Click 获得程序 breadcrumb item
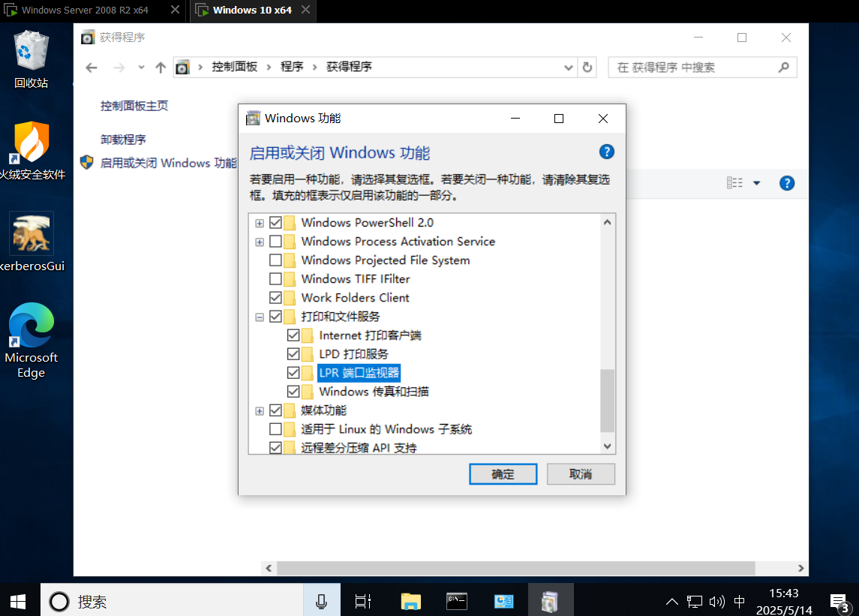 [349, 67]
